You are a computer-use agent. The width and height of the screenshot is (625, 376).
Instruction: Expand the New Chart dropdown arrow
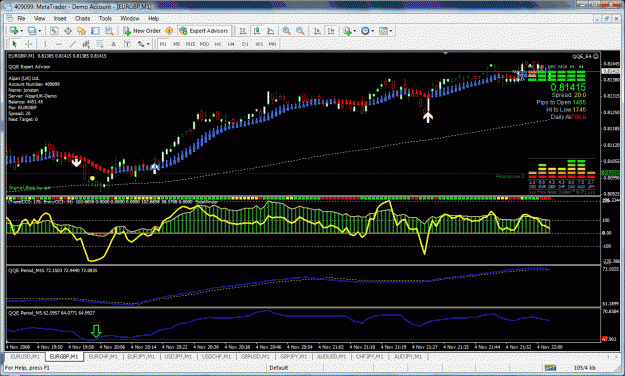tap(22, 31)
